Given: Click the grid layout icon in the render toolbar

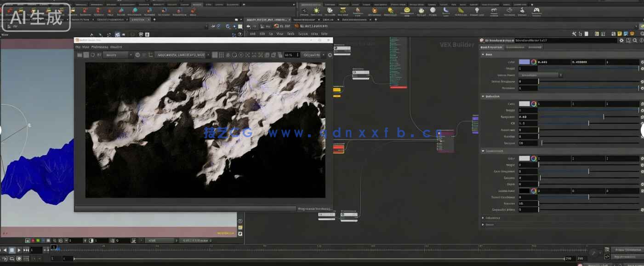Looking at the screenshot, I should (221, 55).
